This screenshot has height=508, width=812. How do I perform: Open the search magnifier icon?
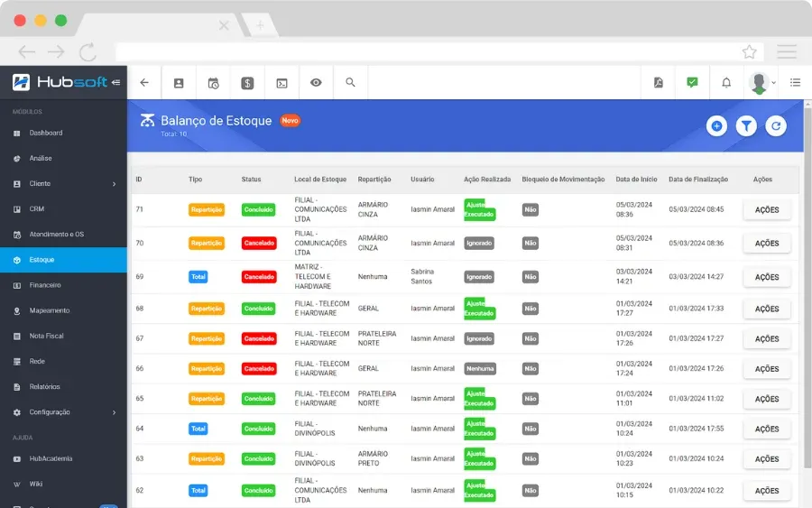(x=351, y=82)
